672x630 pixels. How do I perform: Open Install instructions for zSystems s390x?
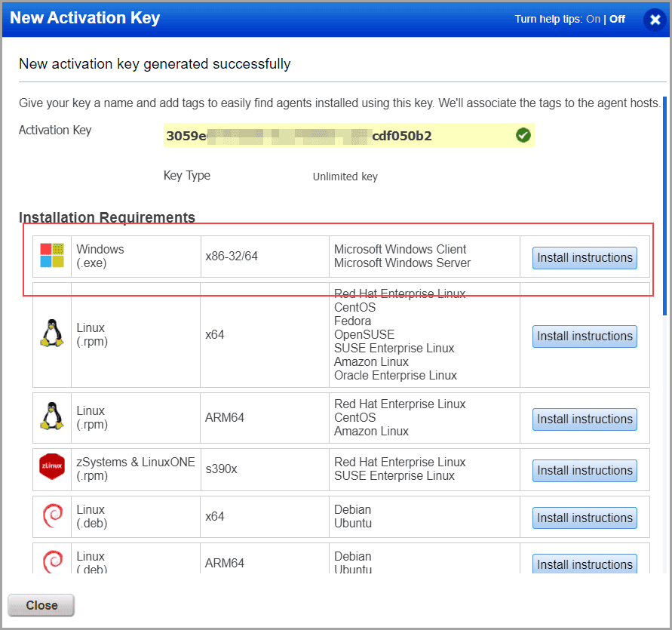585,470
